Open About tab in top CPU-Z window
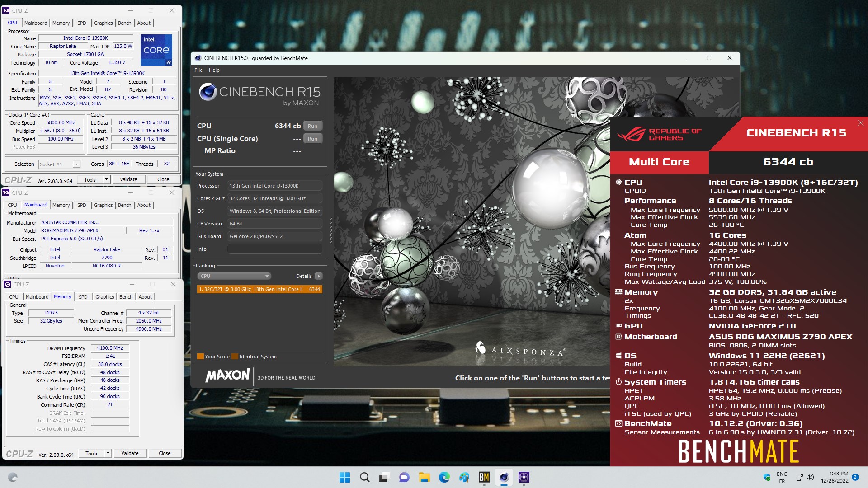Viewport: 868px width, 488px height. coord(144,23)
